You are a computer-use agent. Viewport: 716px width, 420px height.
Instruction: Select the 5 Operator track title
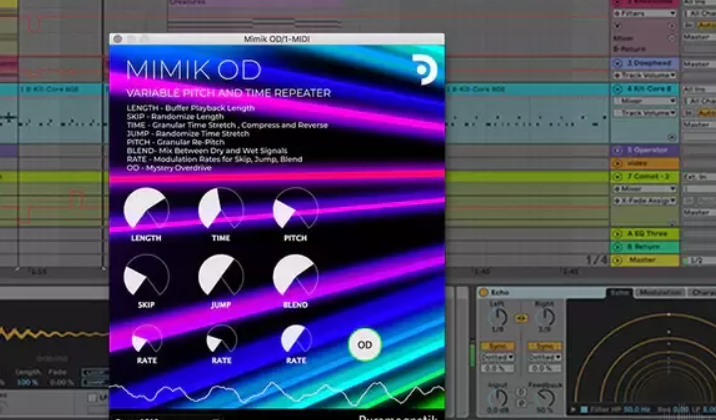click(x=648, y=150)
